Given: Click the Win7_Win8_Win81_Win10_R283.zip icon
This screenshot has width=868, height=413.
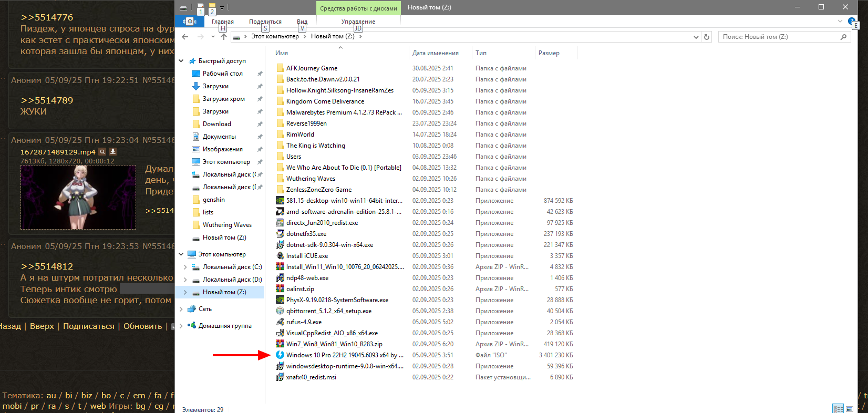Looking at the screenshot, I should [x=280, y=344].
